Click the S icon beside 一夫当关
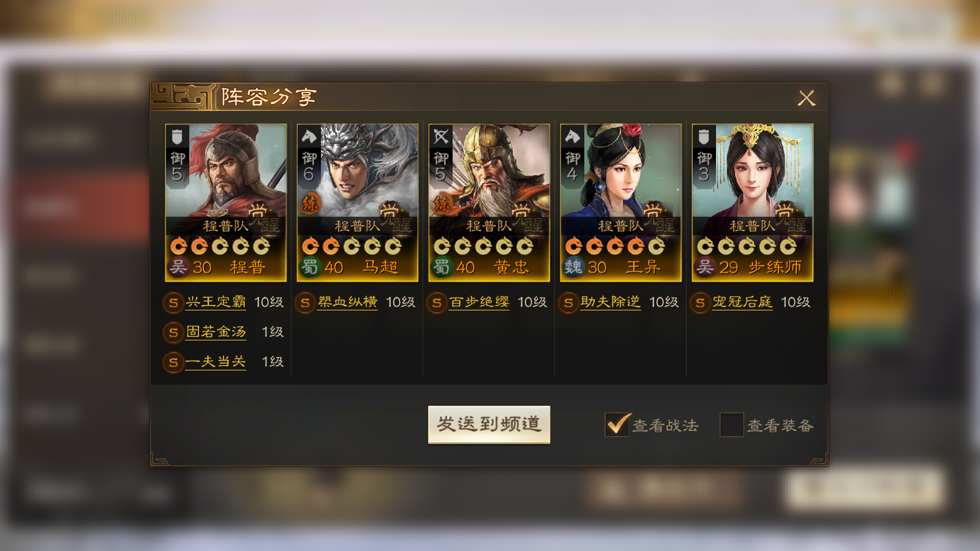 pyautogui.click(x=173, y=362)
